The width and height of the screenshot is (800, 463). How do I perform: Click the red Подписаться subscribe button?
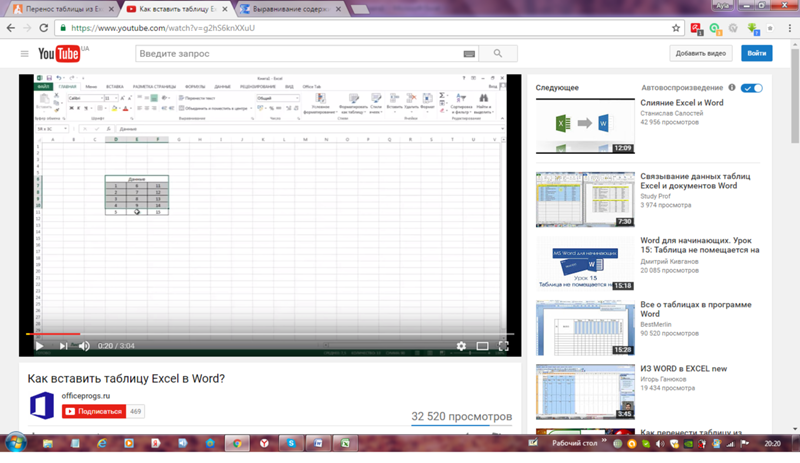[94, 411]
